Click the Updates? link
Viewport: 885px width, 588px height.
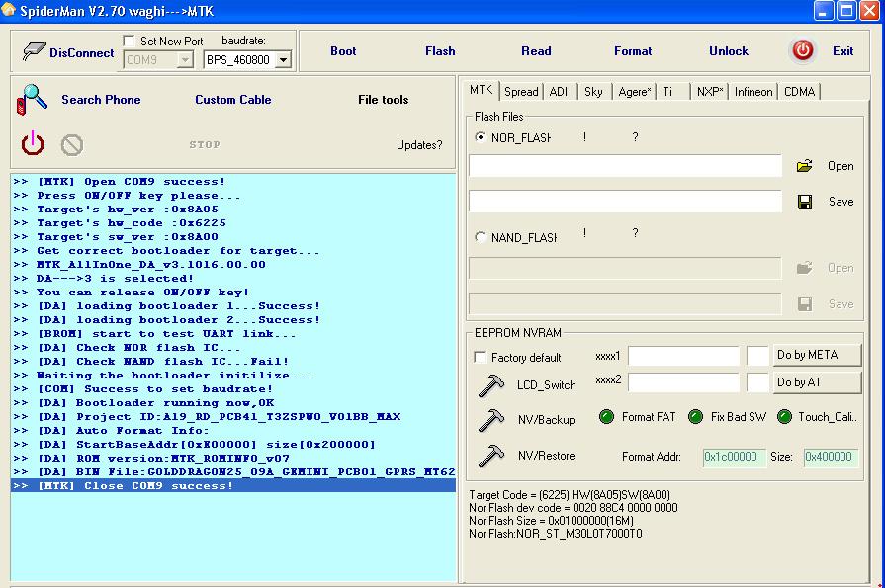click(419, 145)
